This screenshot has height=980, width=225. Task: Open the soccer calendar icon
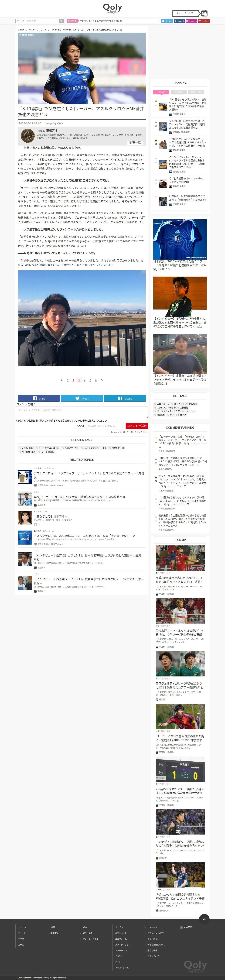pos(204,13)
